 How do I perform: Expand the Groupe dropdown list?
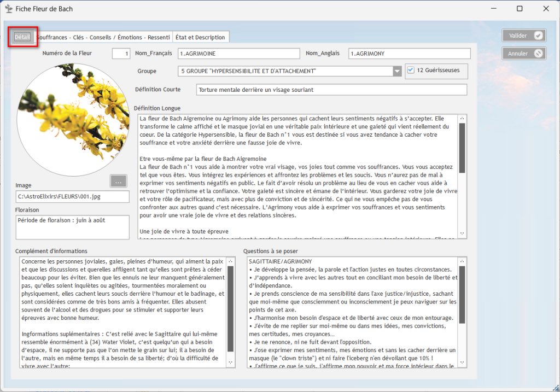(x=397, y=72)
